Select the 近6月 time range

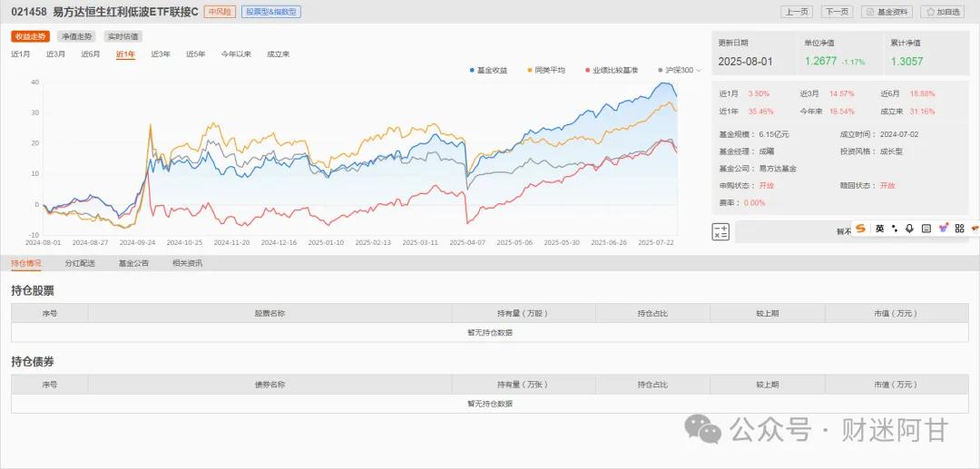pyautogui.click(x=91, y=54)
